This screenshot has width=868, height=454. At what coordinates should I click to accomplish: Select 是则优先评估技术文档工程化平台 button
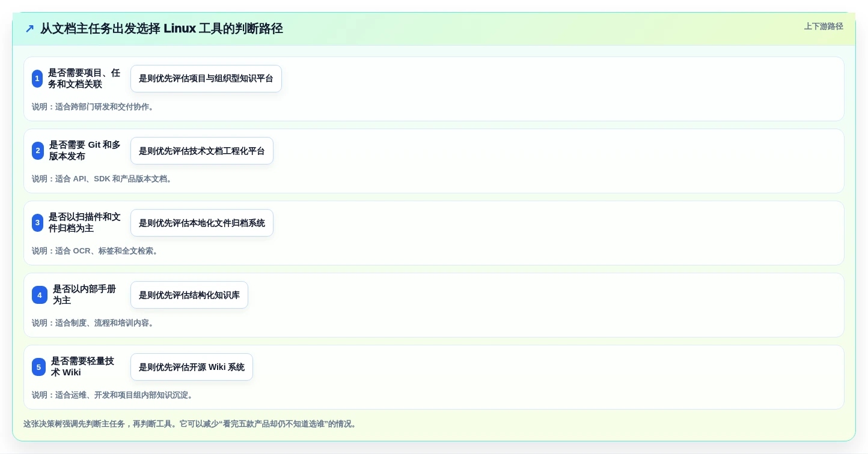(202, 151)
